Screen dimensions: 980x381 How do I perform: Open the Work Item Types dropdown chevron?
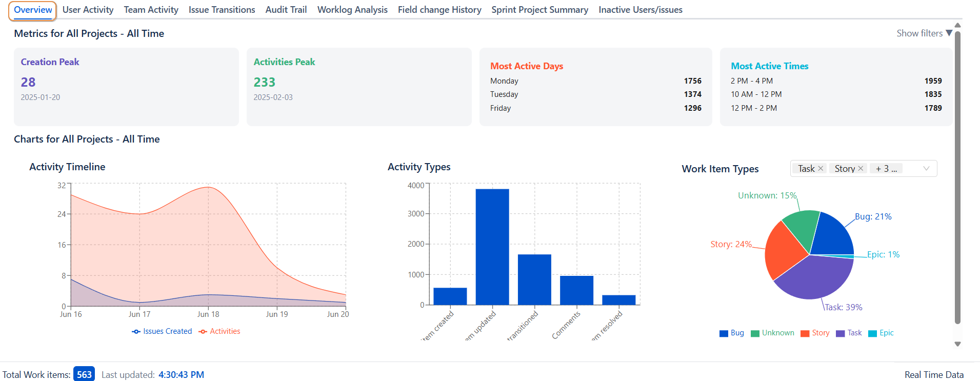coord(926,169)
